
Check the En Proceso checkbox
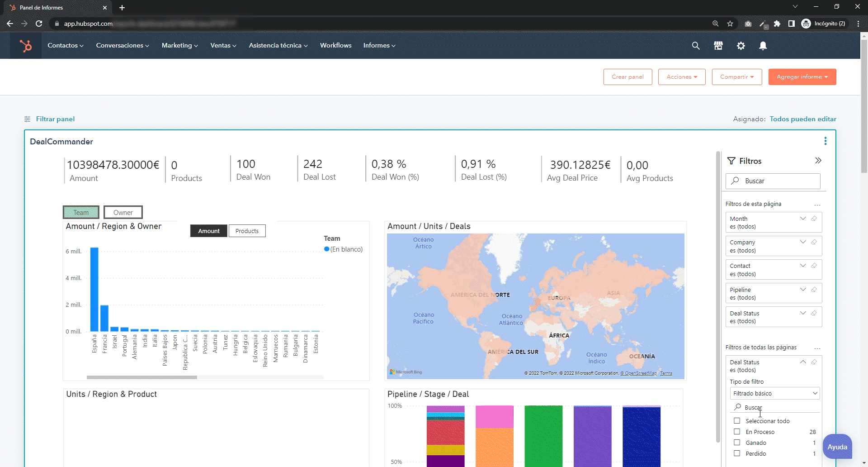pyautogui.click(x=737, y=432)
